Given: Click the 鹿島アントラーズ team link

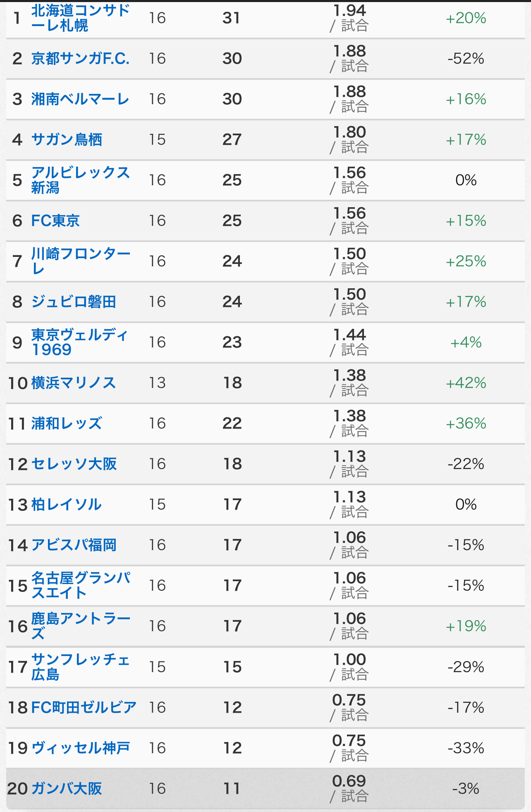Looking at the screenshot, I should pyautogui.click(x=81, y=626).
